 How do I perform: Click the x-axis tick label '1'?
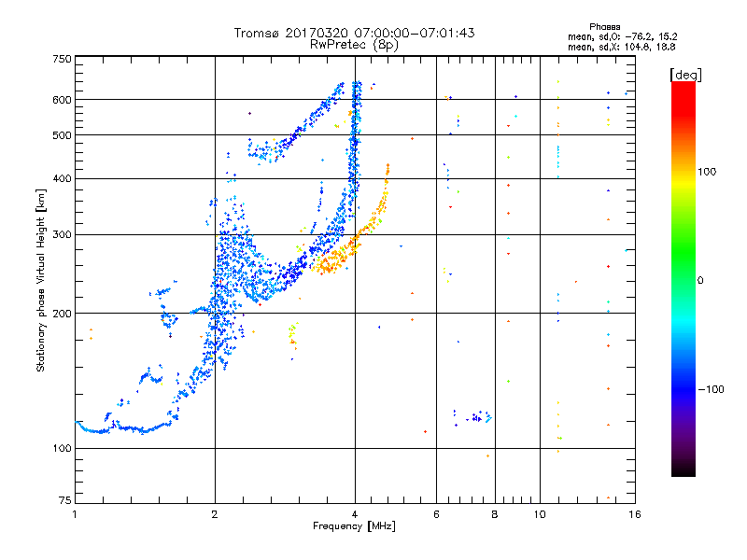pos(75,514)
